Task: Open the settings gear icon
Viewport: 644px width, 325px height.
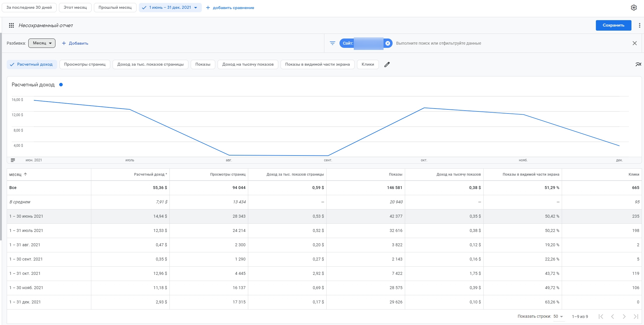Action: pos(633,8)
